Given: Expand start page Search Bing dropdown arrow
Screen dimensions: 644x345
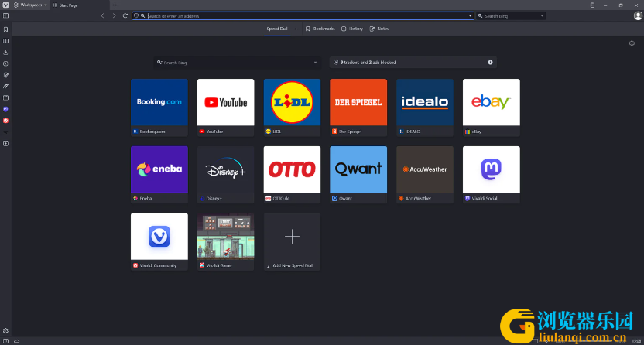Looking at the screenshot, I should [x=316, y=63].
